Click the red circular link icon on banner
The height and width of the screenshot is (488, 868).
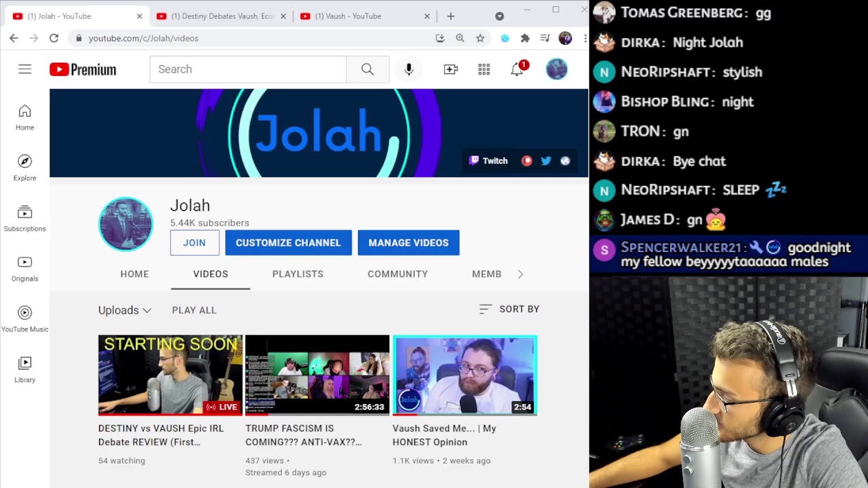tap(527, 161)
